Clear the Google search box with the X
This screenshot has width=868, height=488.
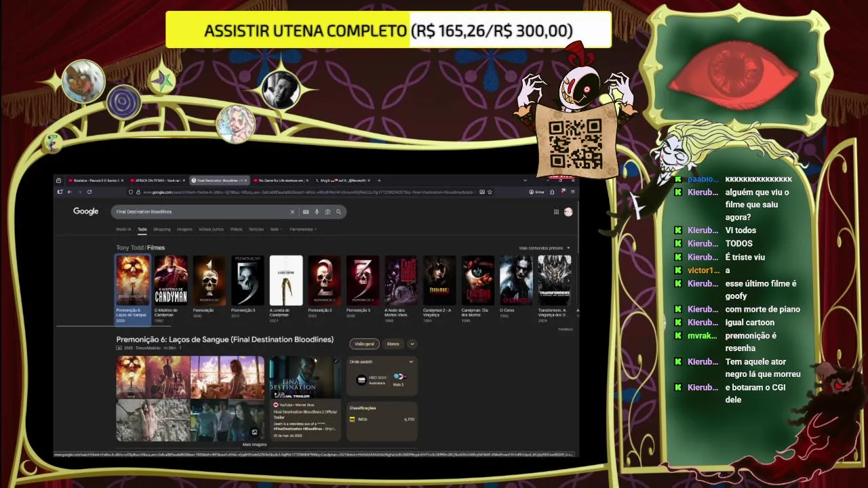[293, 212]
